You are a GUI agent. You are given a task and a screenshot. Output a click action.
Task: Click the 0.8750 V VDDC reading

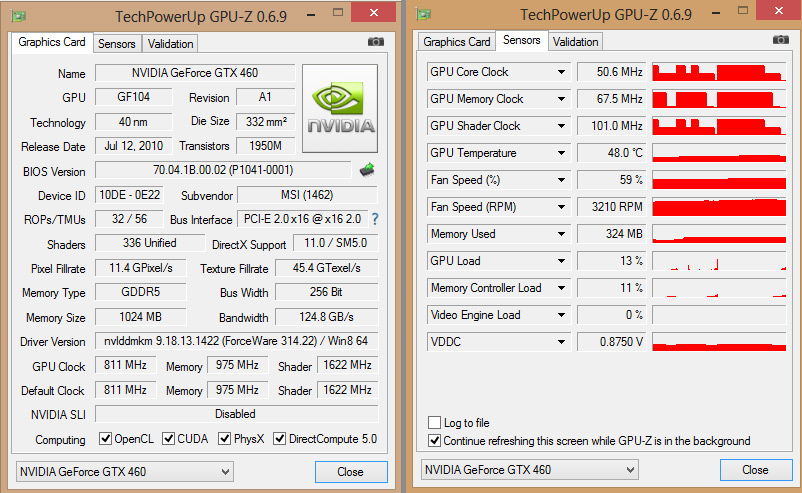tap(611, 342)
